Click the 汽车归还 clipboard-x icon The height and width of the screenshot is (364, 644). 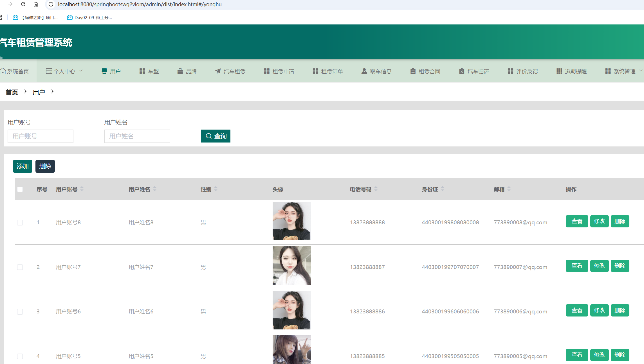coord(461,71)
